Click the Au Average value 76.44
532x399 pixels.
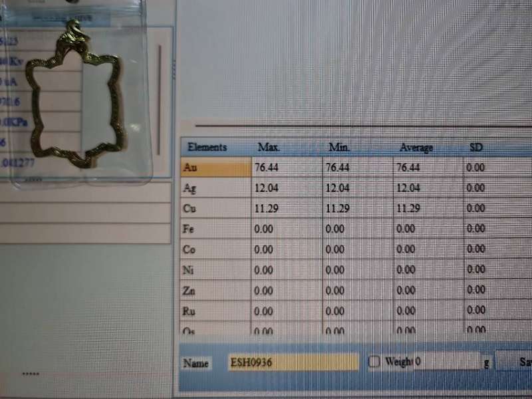[410, 168]
